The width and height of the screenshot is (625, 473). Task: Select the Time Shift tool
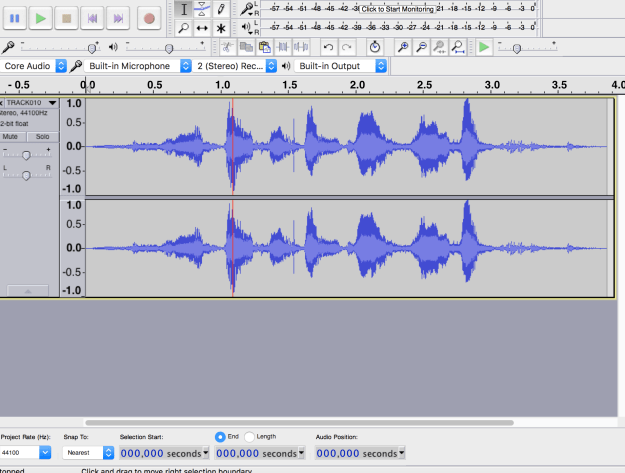[x=202, y=28]
